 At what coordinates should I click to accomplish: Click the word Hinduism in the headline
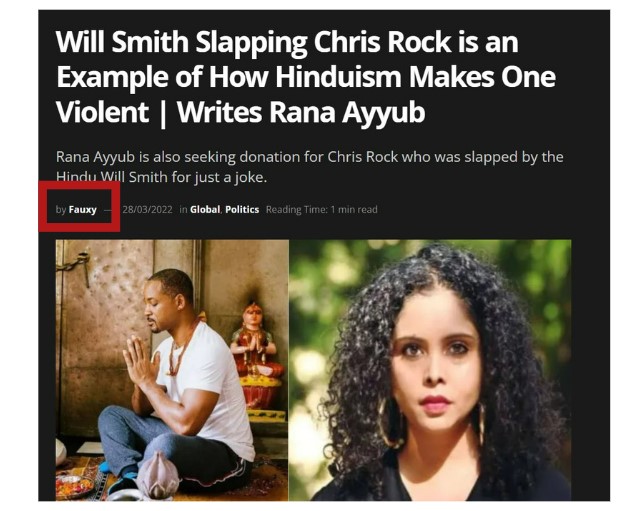pyautogui.click(x=339, y=77)
